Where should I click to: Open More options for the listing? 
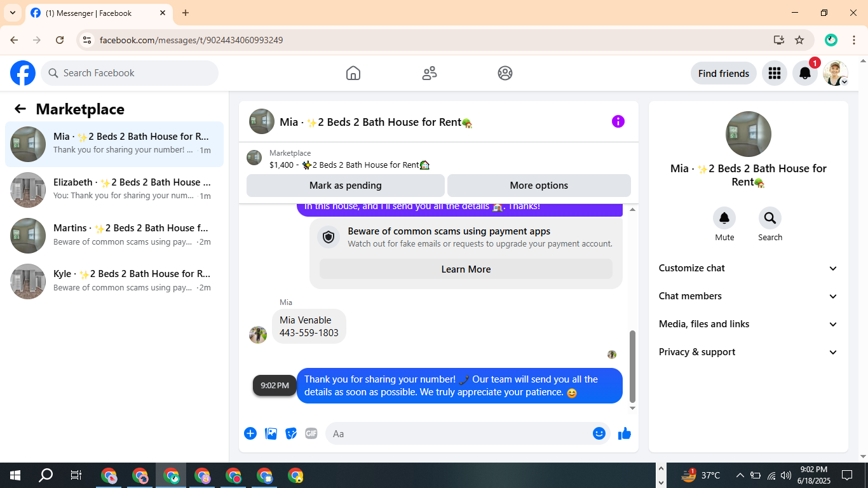[x=539, y=186]
